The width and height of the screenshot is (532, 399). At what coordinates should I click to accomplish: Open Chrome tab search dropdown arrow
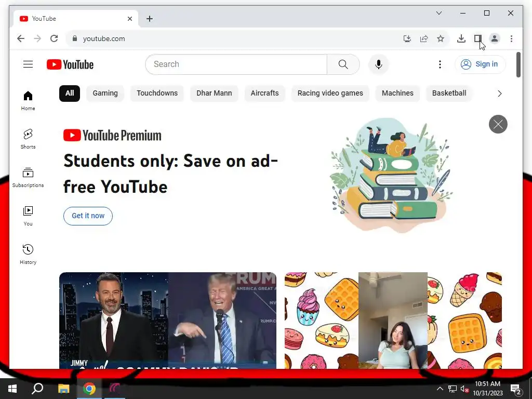coord(438,13)
